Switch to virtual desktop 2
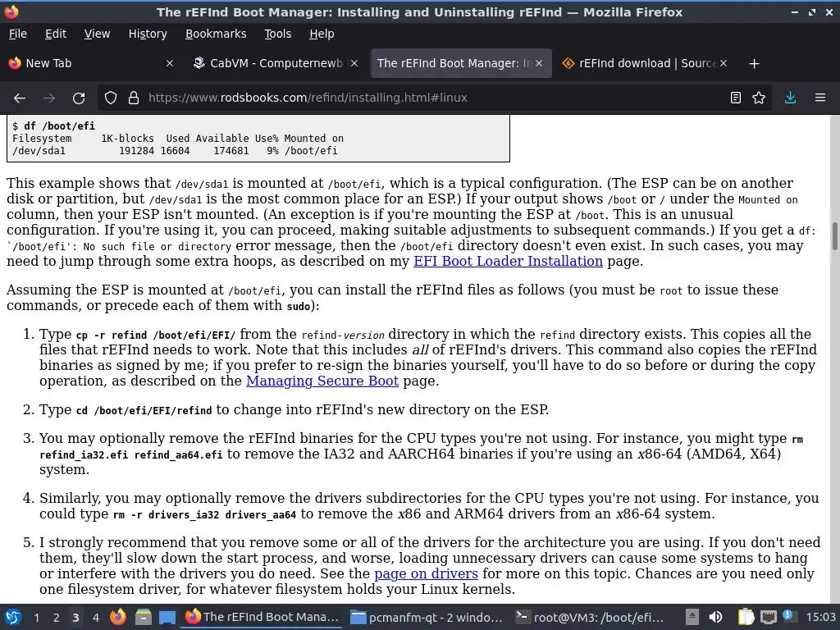Viewport: 840px width, 630px height. point(57,618)
